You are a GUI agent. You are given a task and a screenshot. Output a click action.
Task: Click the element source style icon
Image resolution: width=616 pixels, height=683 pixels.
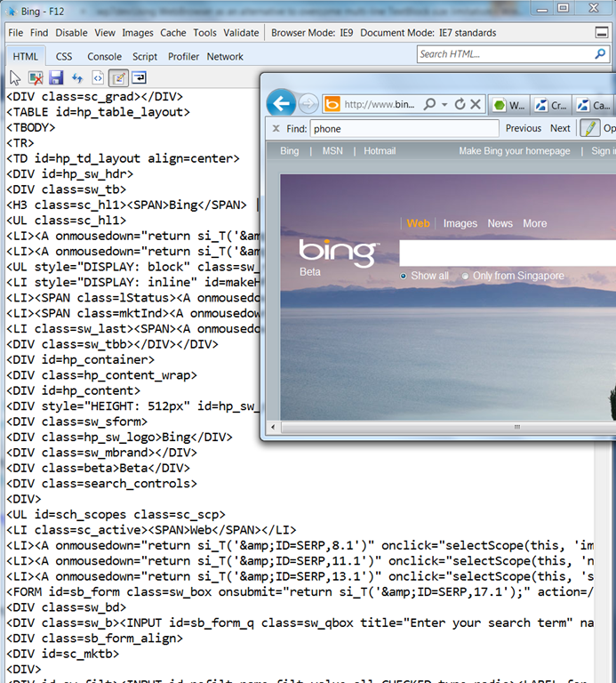[x=98, y=78]
